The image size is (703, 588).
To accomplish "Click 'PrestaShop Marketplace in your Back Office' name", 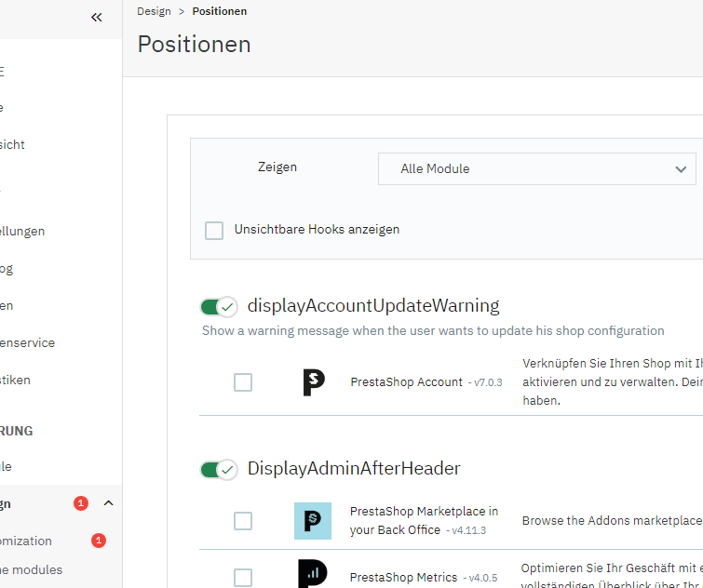I will tap(424, 520).
